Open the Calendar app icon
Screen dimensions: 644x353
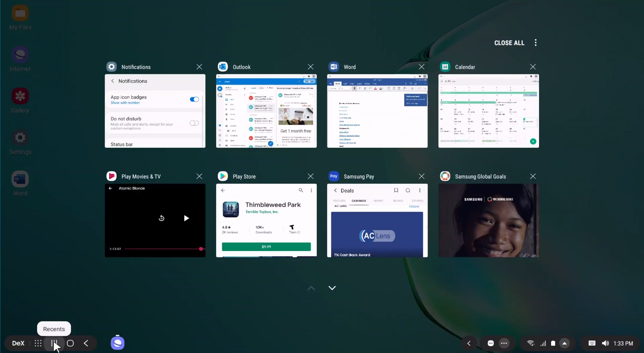tap(445, 67)
